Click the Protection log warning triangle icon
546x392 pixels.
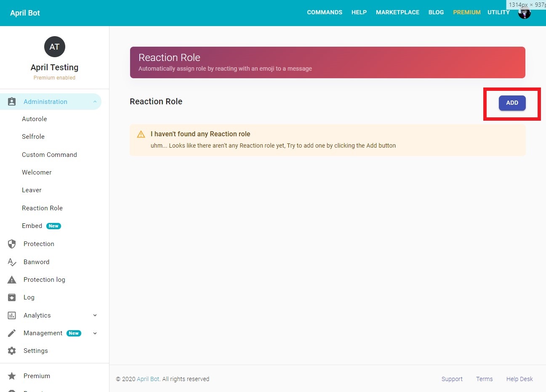[12, 280]
